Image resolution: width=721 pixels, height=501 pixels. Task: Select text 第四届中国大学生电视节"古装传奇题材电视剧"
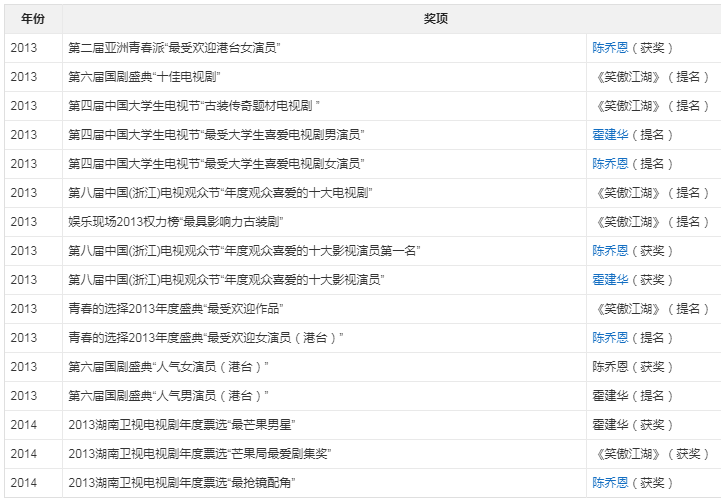pyautogui.click(x=194, y=106)
